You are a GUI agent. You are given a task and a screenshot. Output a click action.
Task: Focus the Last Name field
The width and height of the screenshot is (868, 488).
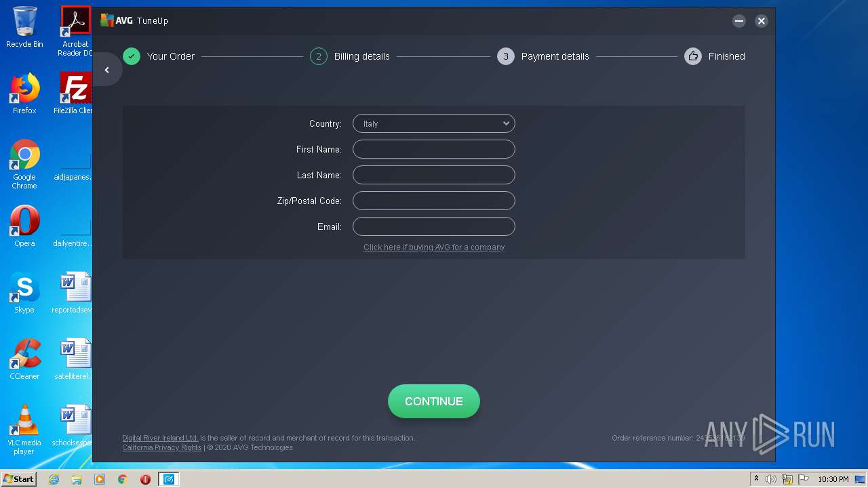(x=434, y=175)
